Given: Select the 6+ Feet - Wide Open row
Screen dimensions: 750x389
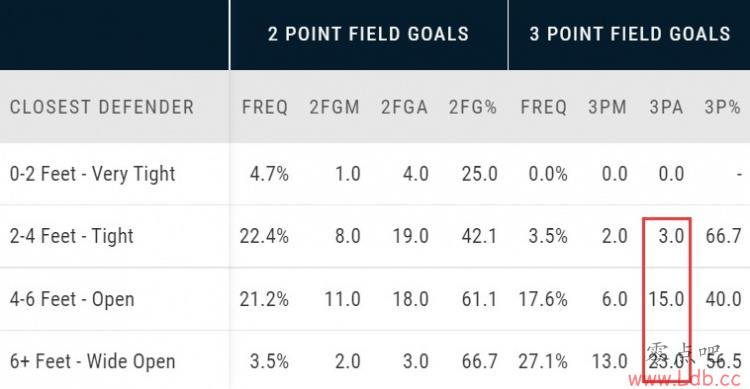Looking at the screenshot, I should click(x=375, y=360).
